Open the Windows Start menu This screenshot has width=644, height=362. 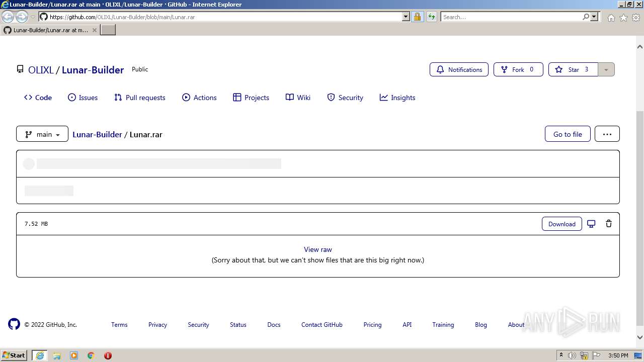pos(14,355)
